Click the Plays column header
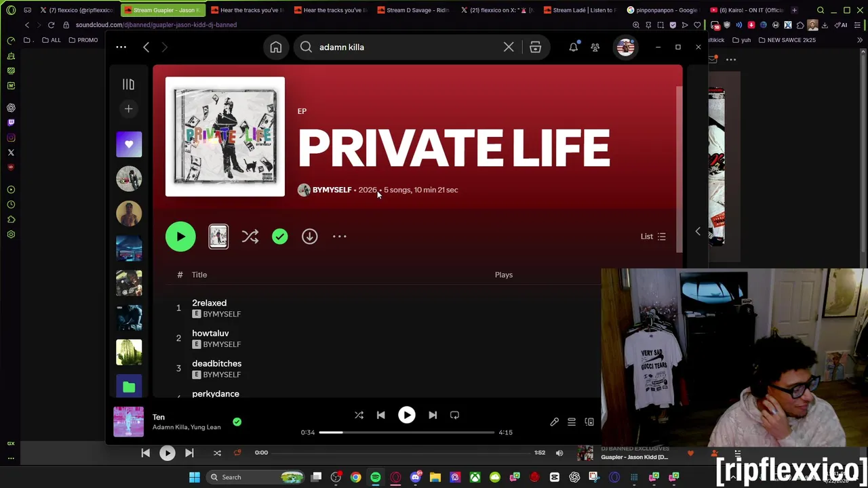 504,274
